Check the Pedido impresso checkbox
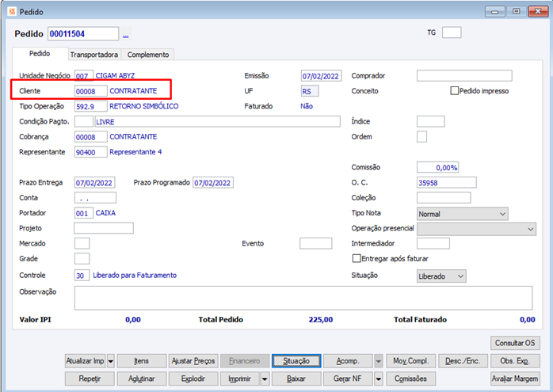Viewport: 553px width, 392px height. [x=454, y=90]
